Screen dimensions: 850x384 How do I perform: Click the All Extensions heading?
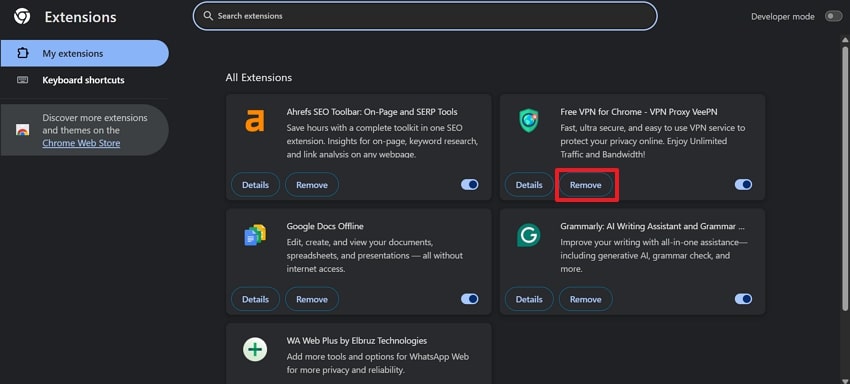(x=259, y=78)
